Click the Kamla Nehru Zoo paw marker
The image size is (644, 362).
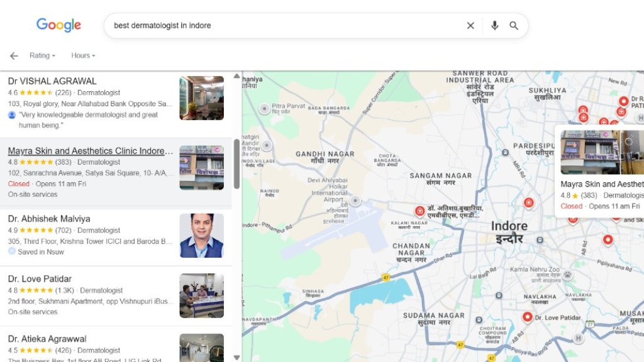pyautogui.click(x=567, y=275)
